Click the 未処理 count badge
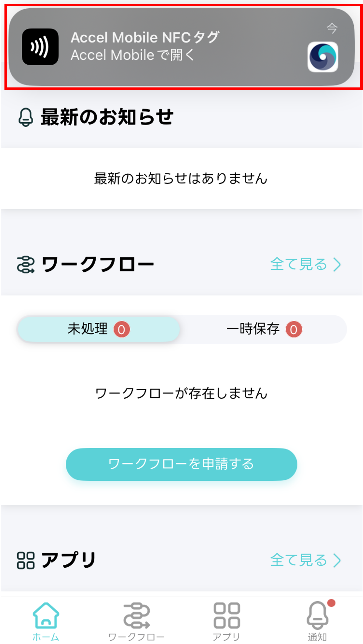 pyautogui.click(x=122, y=329)
